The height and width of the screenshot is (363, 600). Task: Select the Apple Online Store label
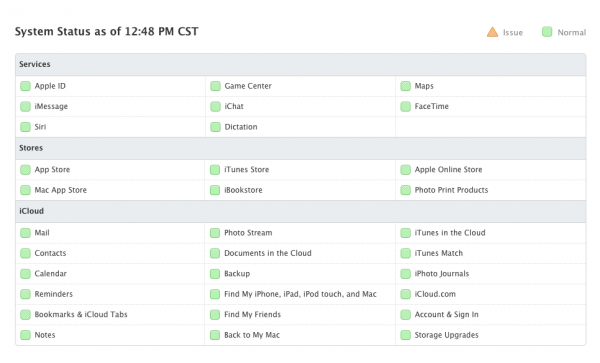(448, 169)
